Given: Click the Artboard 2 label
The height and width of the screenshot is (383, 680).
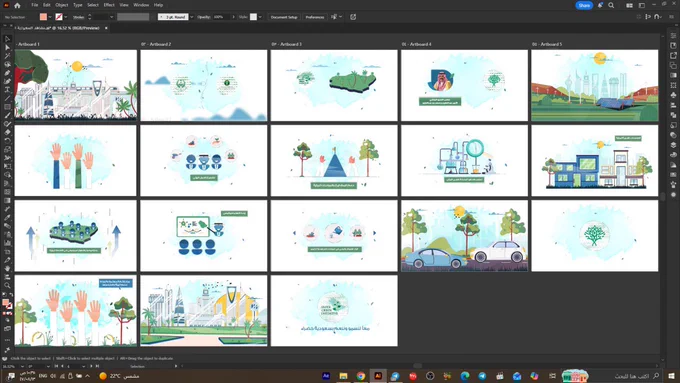Looking at the screenshot, I should pos(156,44).
